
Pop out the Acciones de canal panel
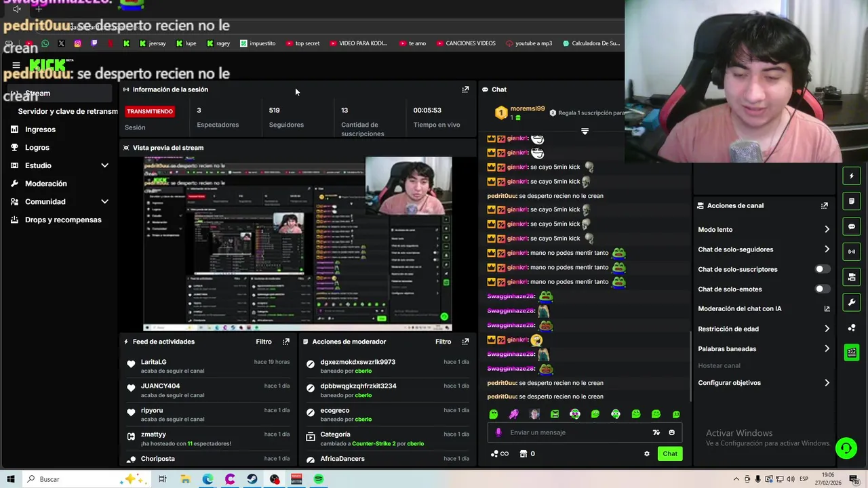click(x=825, y=205)
